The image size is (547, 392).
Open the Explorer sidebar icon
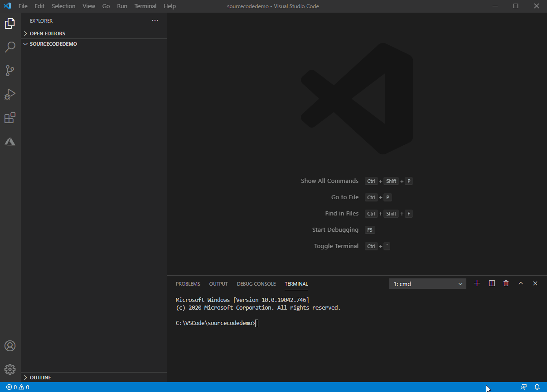point(10,24)
